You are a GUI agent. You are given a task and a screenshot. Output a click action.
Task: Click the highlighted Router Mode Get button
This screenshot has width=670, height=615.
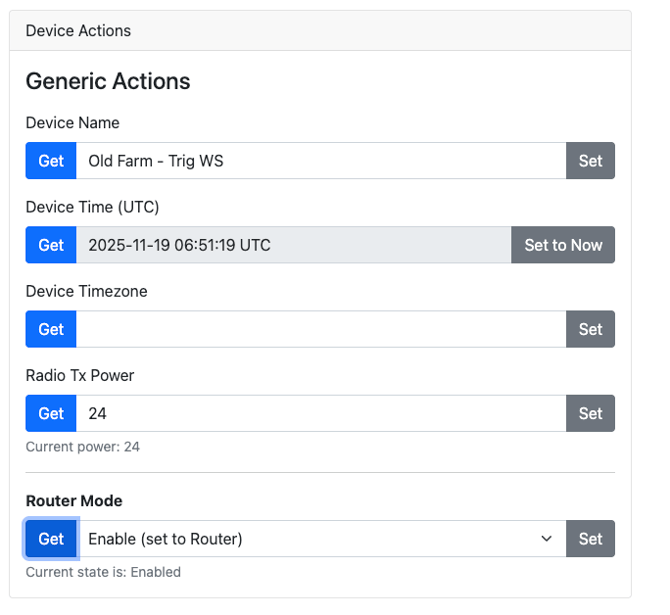tap(51, 539)
